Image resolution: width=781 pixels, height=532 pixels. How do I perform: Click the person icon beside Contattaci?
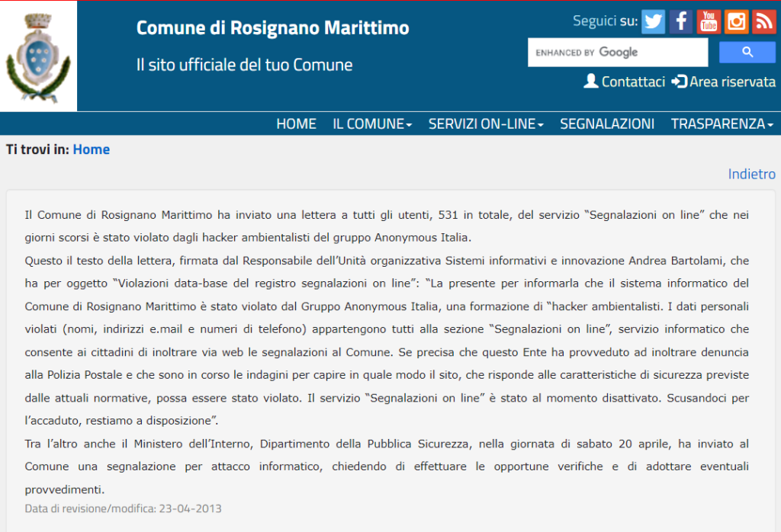click(x=590, y=82)
